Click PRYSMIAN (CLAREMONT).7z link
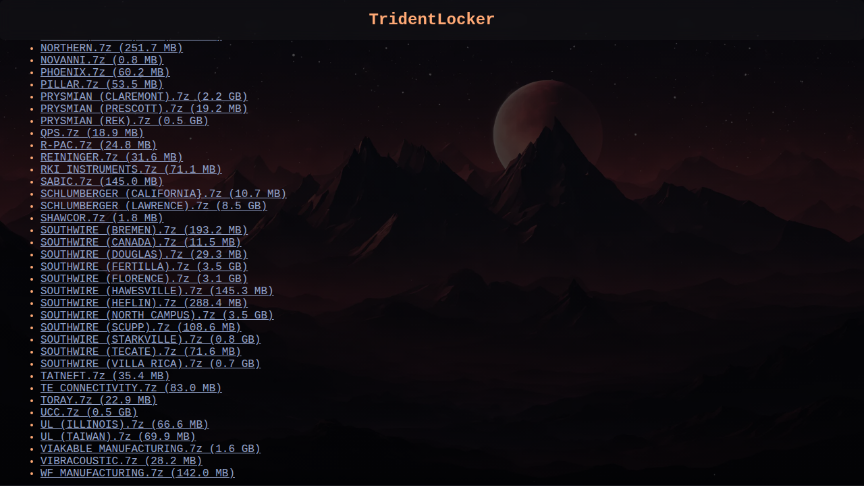864x504 pixels. [144, 97]
